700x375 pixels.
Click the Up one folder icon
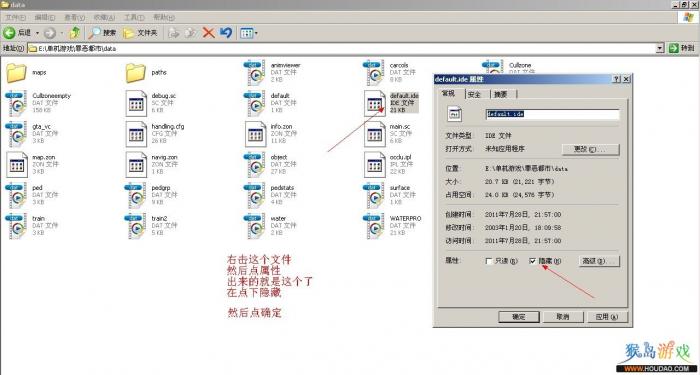pyautogui.click(x=75, y=33)
